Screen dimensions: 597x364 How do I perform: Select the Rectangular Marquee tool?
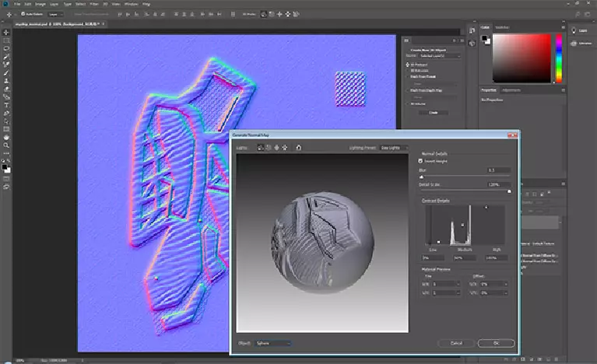pyautogui.click(x=6, y=40)
